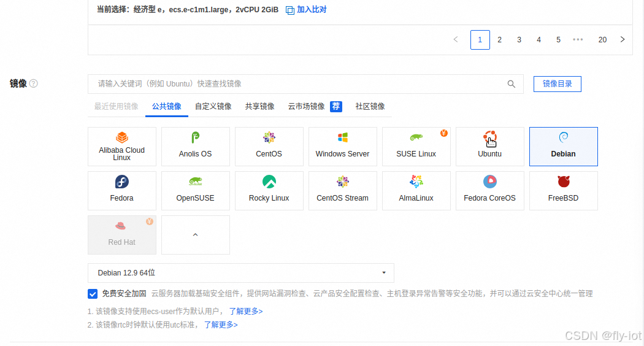Image resolution: width=644 pixels, height=346 pixels.
Task: Select CentOS Stream image tile
Action: (x=342, y=191)
